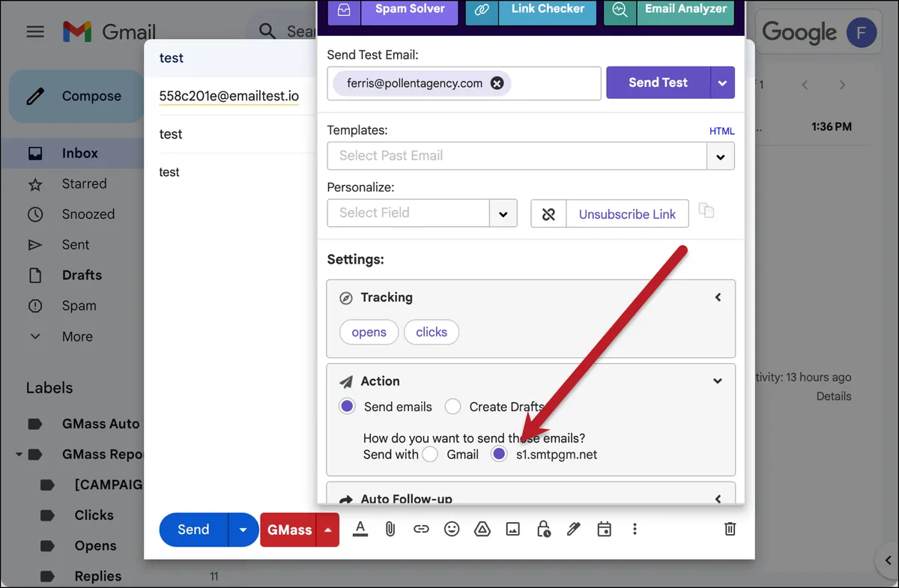
Task: Click the HTML link above templates
Action: 722,131
